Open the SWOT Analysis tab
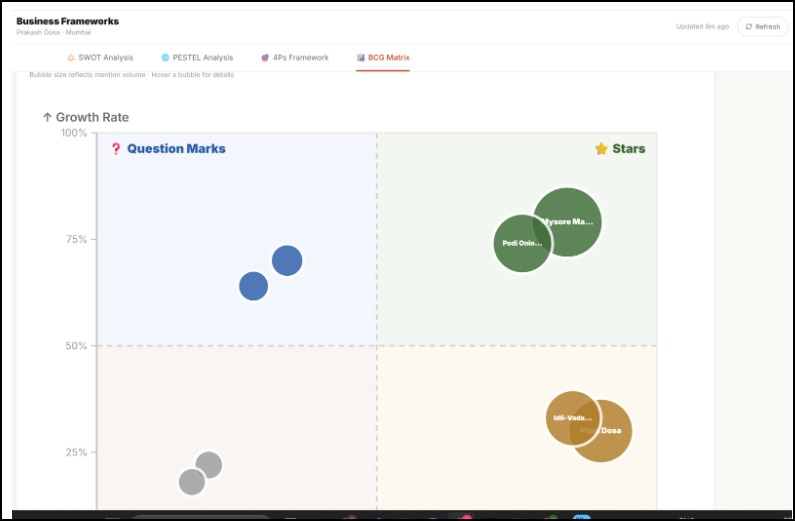 (x=100, y=58)
